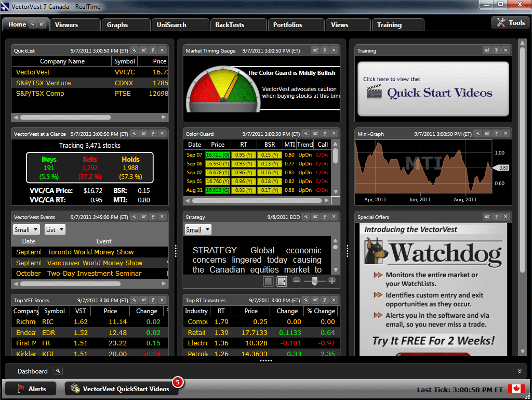Adjust the Strategy text size slider handle
The image size is (532, 400).
coord(314,281)
